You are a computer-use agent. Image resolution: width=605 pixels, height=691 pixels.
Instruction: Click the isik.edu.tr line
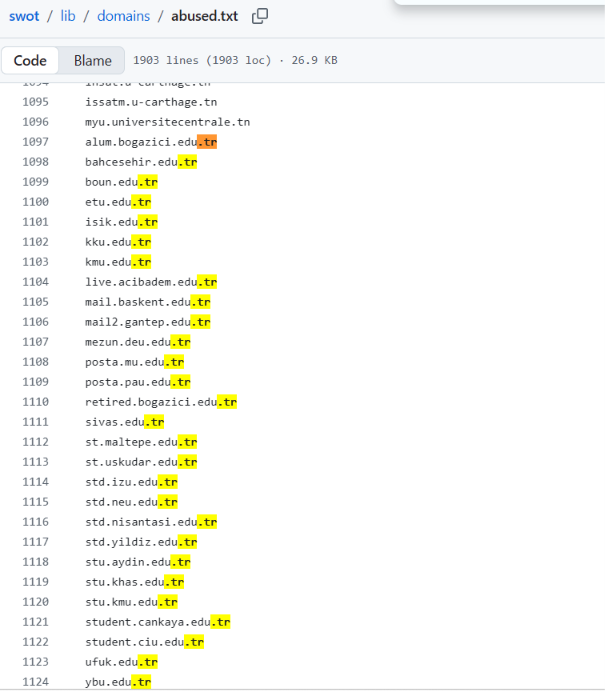point(121,222)
